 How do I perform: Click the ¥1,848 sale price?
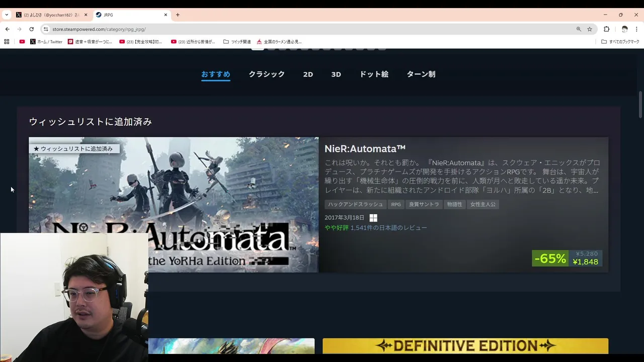585,262
